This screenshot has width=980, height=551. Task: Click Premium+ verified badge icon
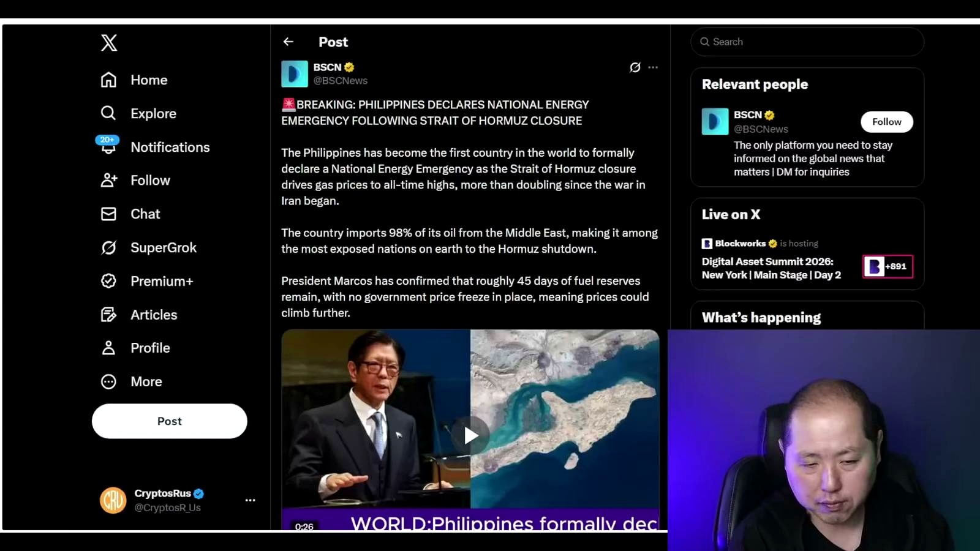pyautogui.click(x=108, y=281)
